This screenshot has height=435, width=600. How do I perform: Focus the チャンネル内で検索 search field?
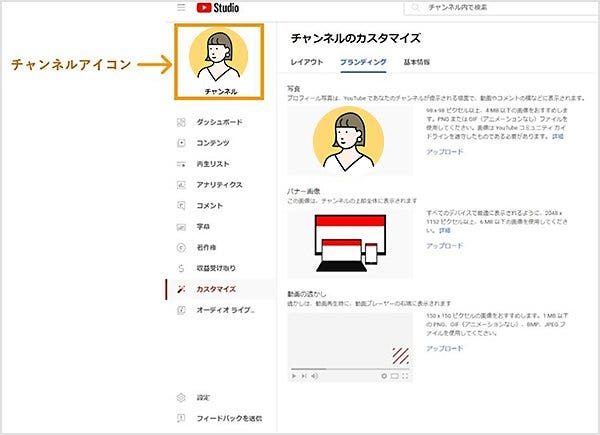(x=502, y=7)
